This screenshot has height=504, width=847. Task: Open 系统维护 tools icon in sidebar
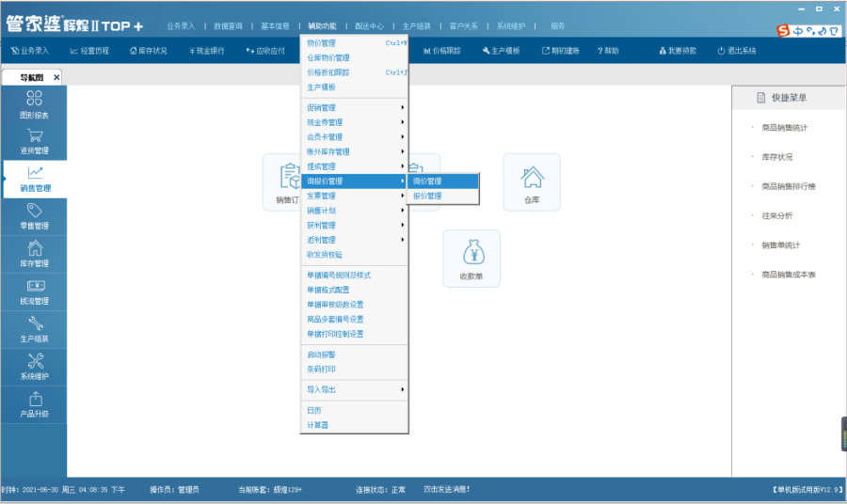[x=34, y=367]
